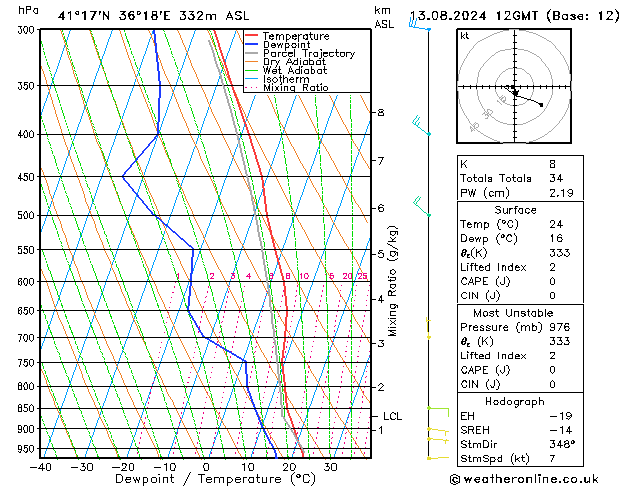Click the 8 km altitude axis label
Image resolution: width=629 pixels, height=486 pixels.
coord(381,113)
